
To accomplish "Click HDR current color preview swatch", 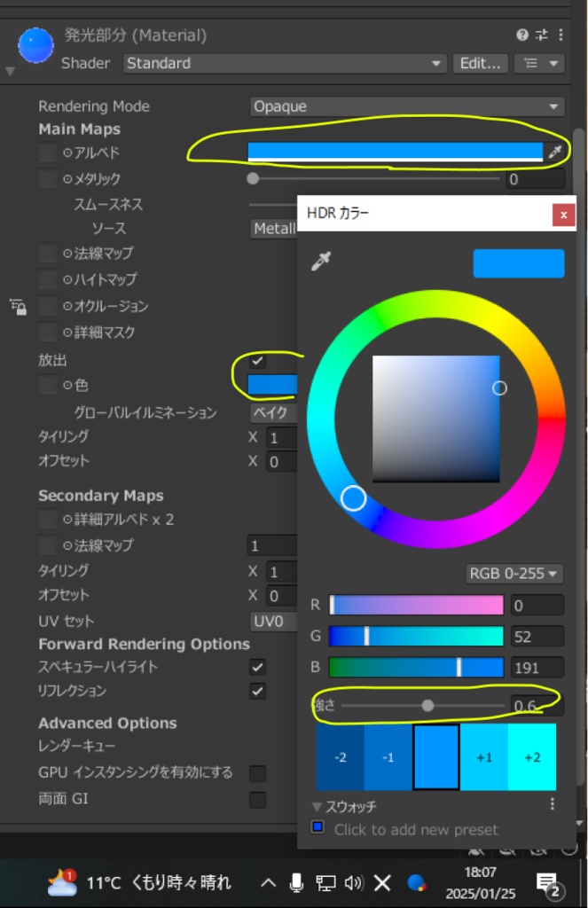I will pos(519,263).
